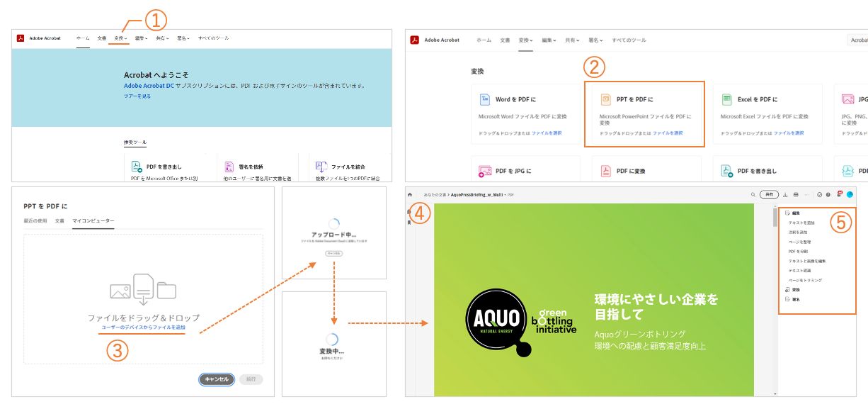Switch to the マイコンピューター tab

point(93,221)
